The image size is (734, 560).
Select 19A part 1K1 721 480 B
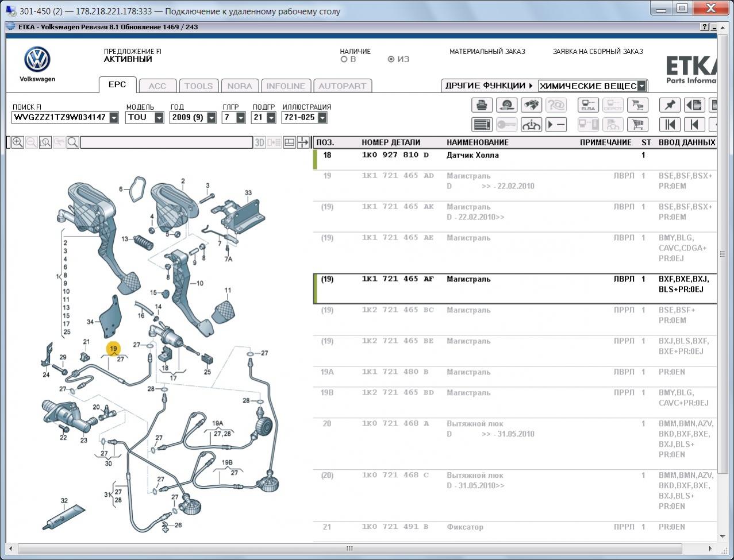click(x=514, y=377)
